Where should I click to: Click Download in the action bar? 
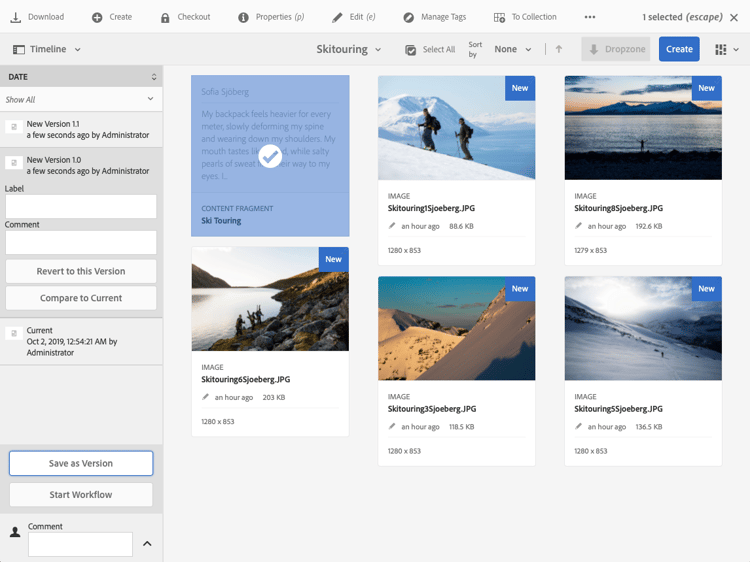point(46,17)
